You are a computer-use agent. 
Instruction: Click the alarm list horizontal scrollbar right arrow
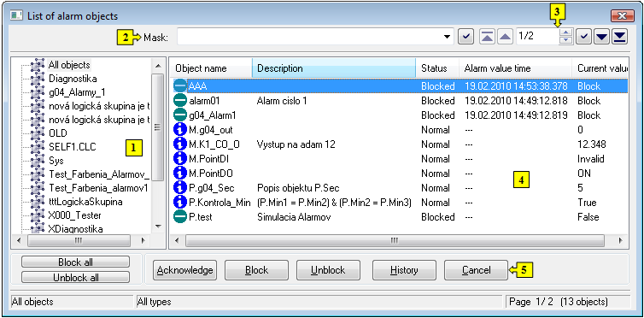620,240
